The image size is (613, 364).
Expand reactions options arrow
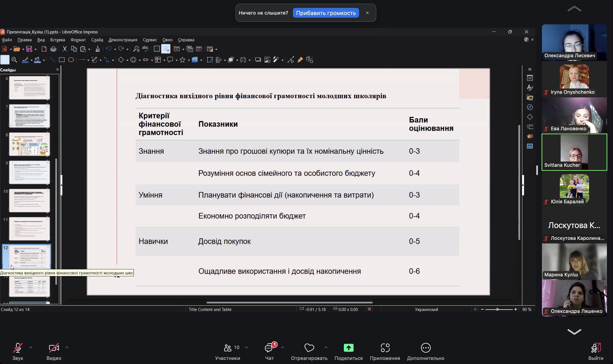(326, 347)
